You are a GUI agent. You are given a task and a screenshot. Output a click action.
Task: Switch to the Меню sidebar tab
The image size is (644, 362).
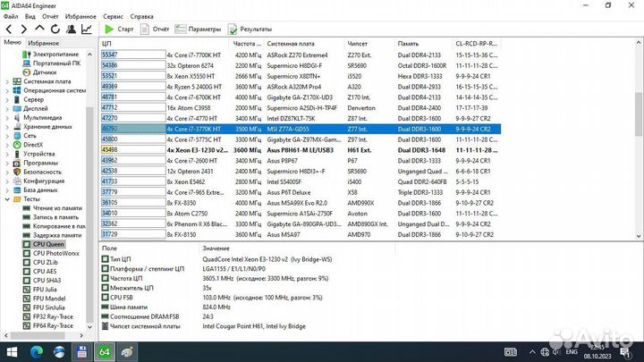pos(13,43)
